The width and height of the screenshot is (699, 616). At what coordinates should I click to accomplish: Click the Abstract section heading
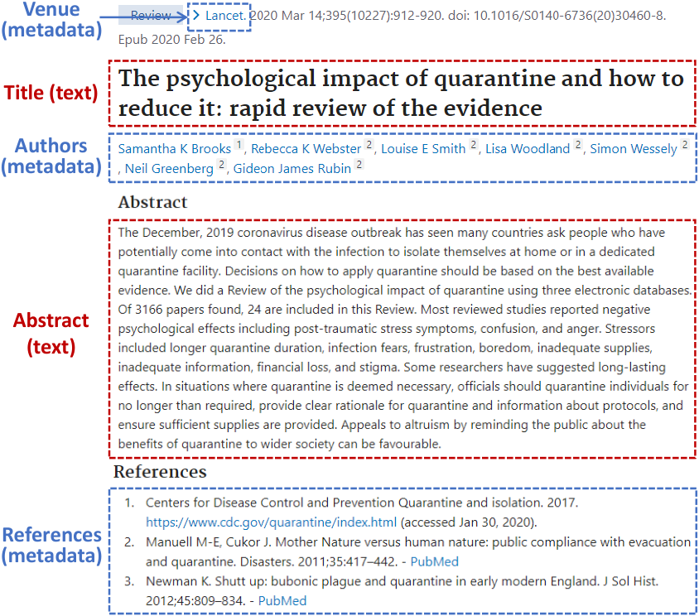pyautogui.click(x=152, y=202)
